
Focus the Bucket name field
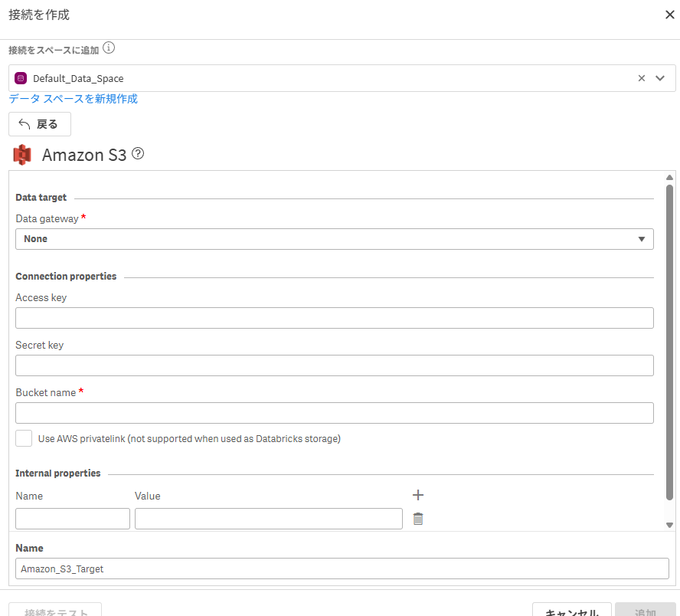coord(335,413)
